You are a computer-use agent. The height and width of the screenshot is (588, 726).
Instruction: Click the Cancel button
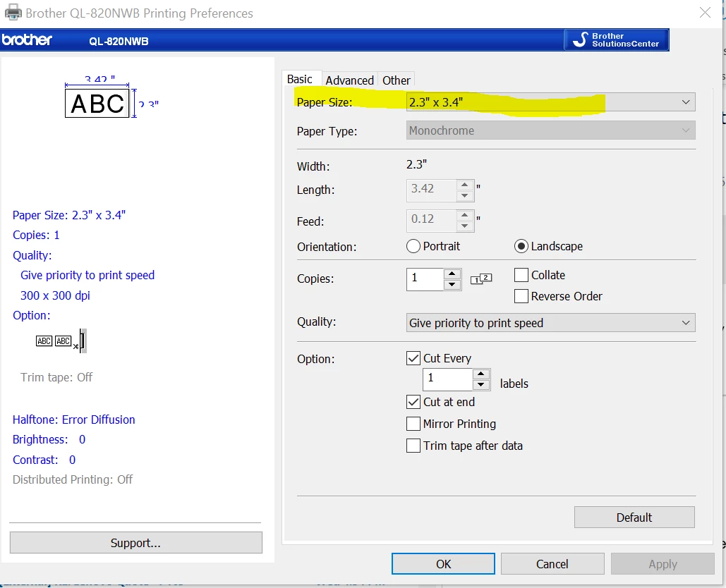tap(552, 564)
